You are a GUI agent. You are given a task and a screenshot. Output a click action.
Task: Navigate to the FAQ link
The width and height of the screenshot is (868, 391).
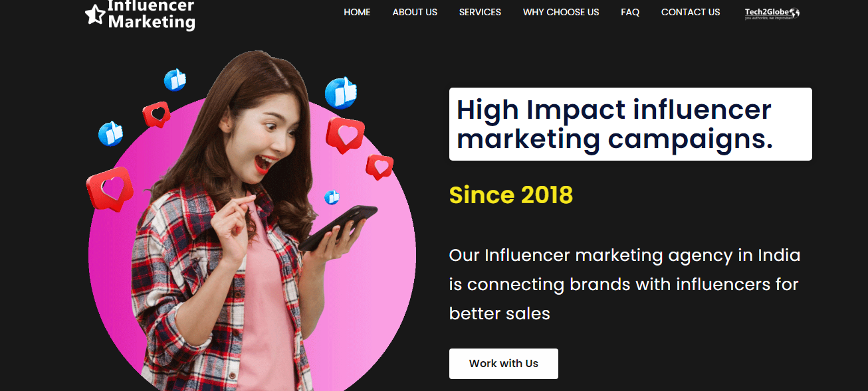coord(630,12)
